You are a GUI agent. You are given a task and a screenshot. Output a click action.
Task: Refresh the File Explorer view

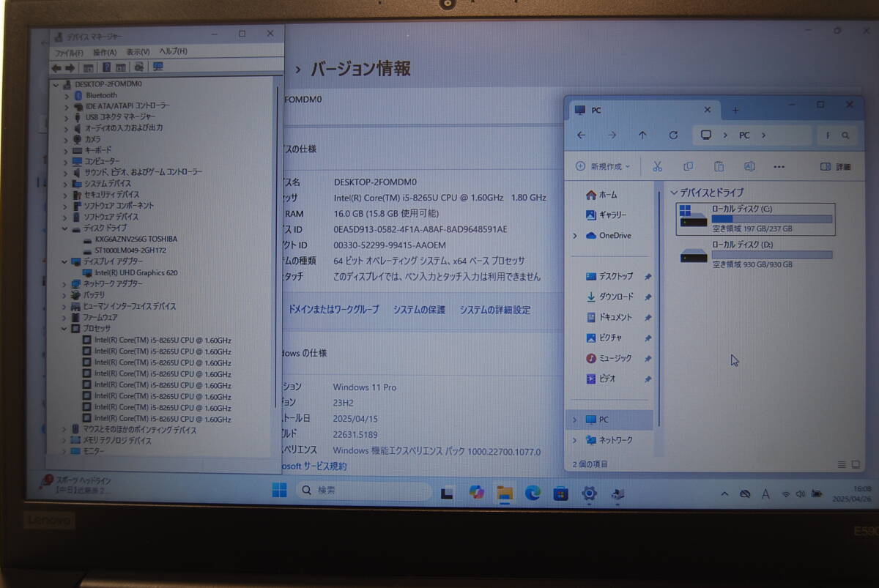673,135
